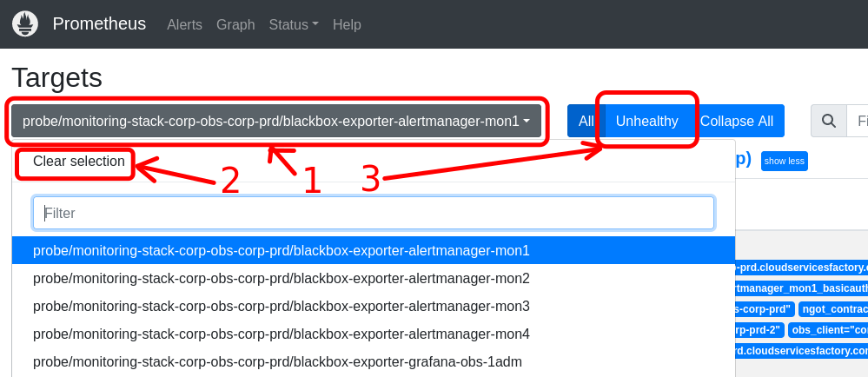Select blackbox-exporter-alertmanager-mon2 option

coord(374,279)
